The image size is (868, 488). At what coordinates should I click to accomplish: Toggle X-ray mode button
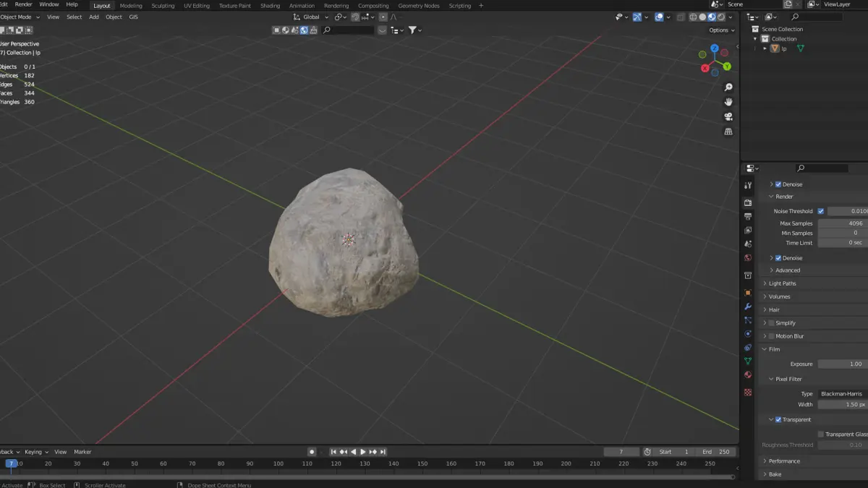[680, 17]
